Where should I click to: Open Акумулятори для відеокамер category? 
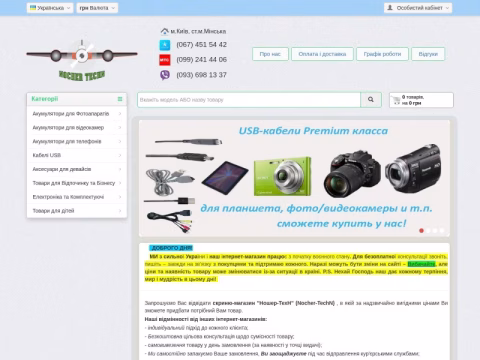68,128
